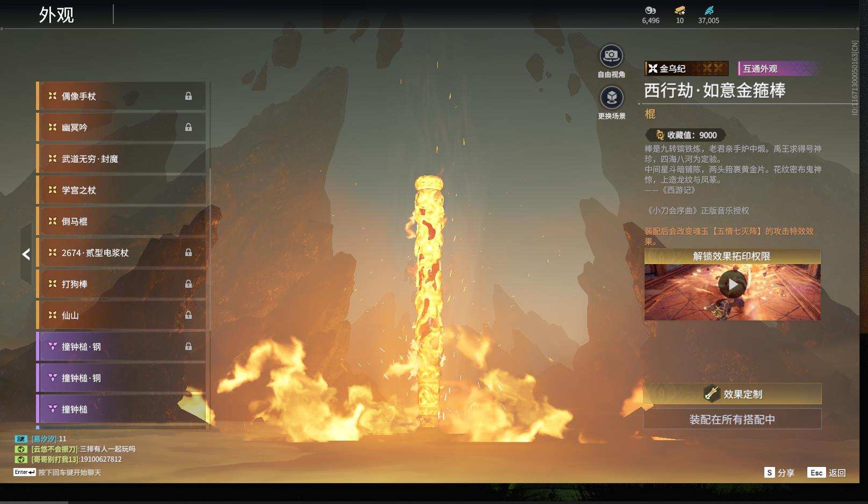The height and width of the screenshot is (504, 868).
Task: Click the Esc 返回 back button
Action: (x=827, y=473)
